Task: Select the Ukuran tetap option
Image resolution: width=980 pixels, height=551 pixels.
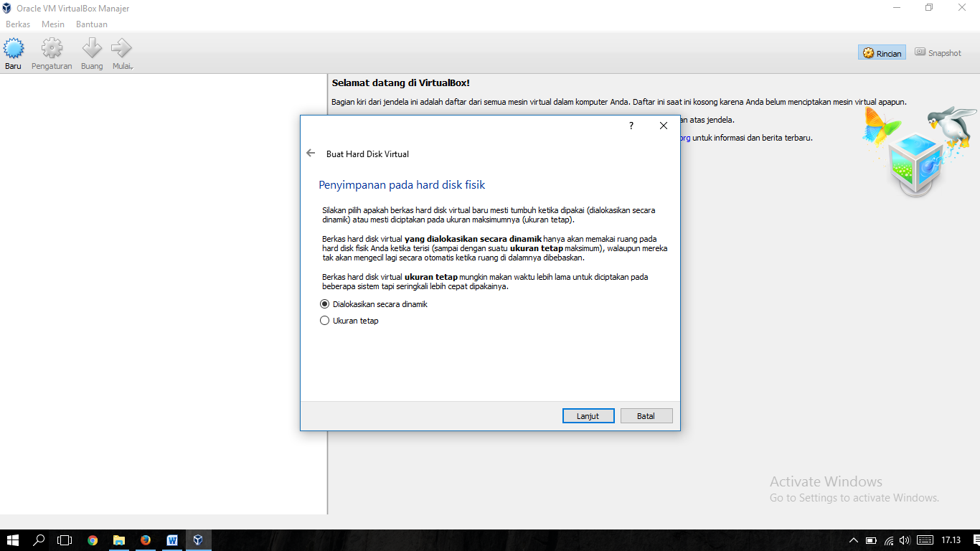Action: [x=324, y=320]
